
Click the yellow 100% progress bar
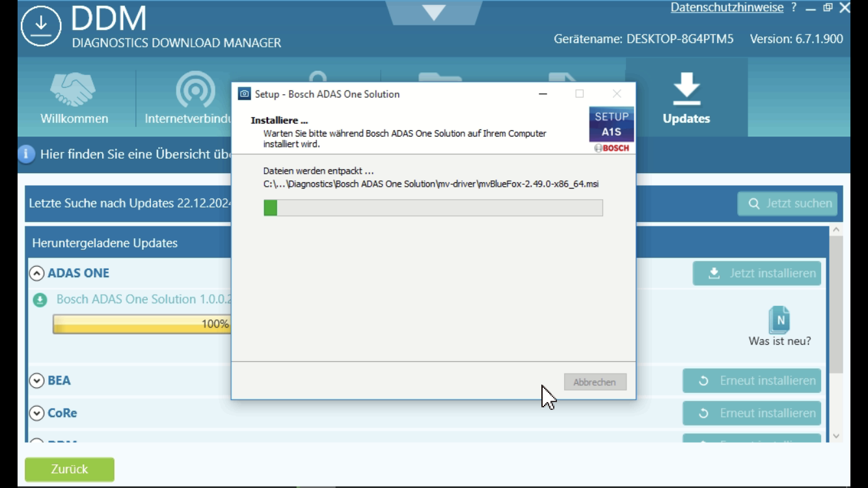pos(142,324)
